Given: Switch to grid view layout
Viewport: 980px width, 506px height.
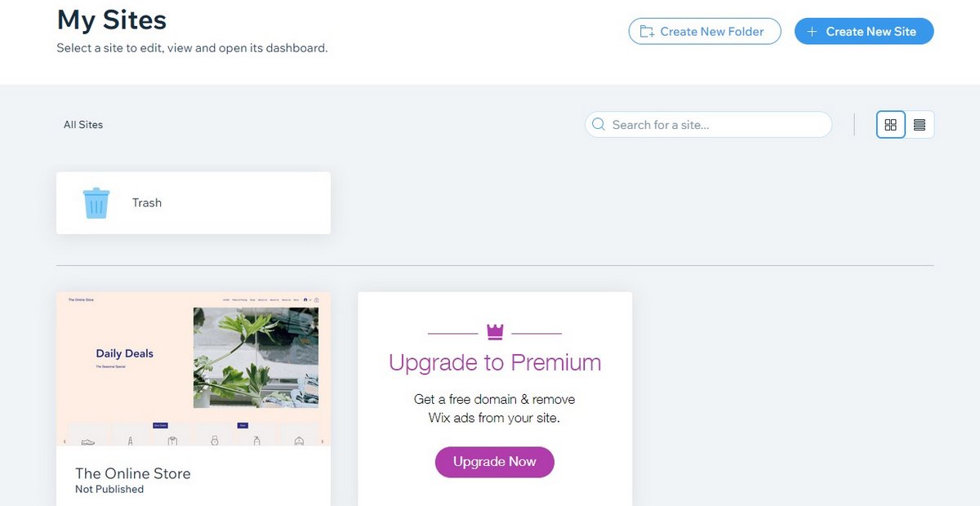Looking at the screenshot, I should coord(891,125).
